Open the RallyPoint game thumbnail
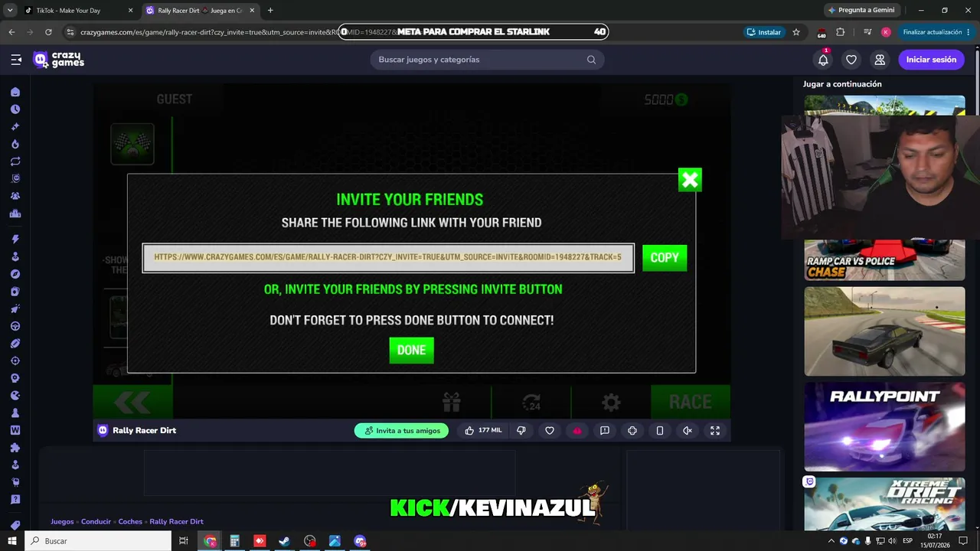 coord(884,427)
